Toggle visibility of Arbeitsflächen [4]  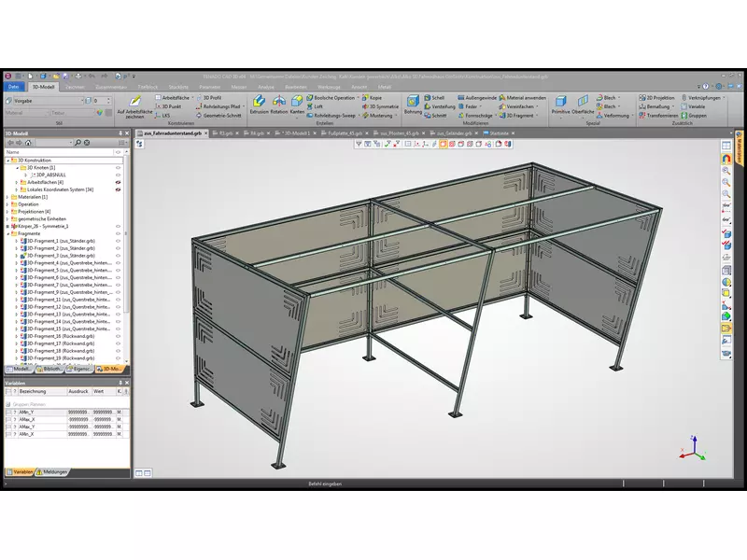point(118,182)
